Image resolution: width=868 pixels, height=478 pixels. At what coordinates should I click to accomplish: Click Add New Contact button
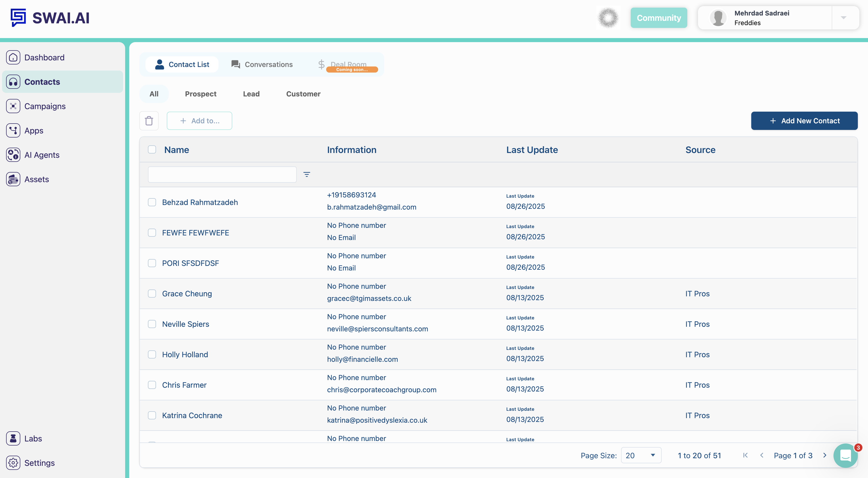click(804, 121)
